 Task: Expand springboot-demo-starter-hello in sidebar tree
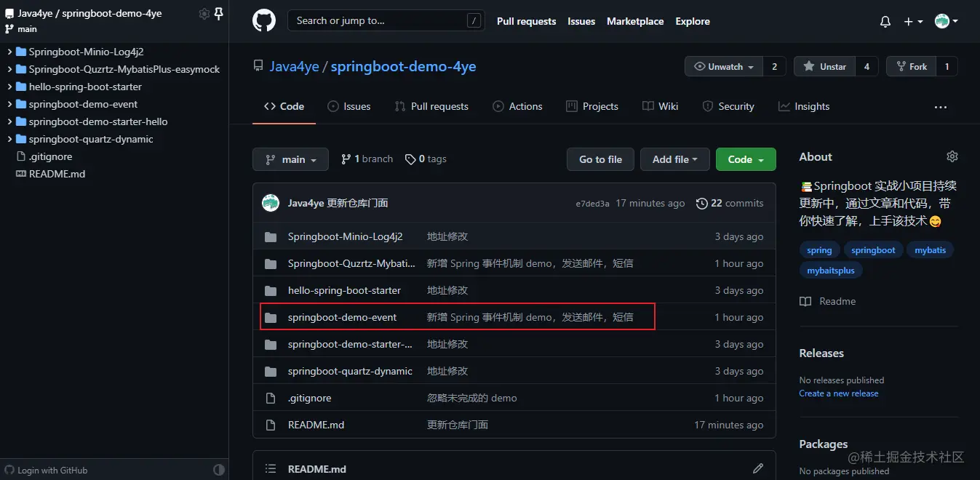point(9,121)
